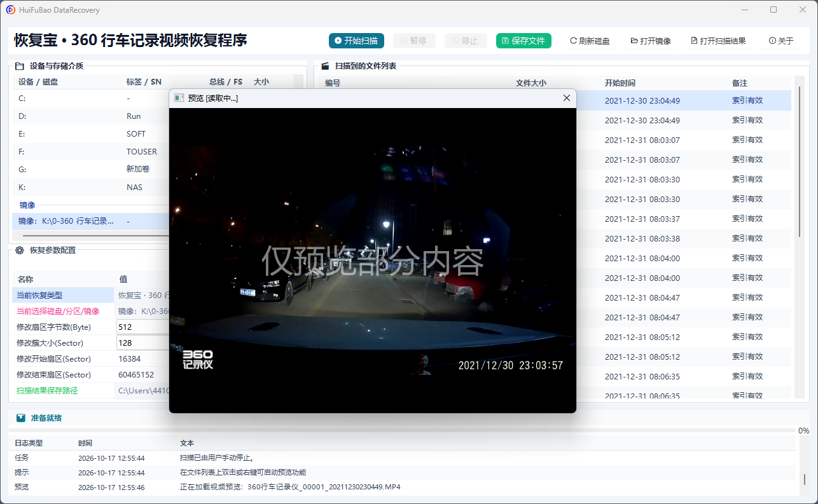Select the log entry 在文件列表上双击或右键可启动预览功能
818x504 pixels.
point(402,472)
